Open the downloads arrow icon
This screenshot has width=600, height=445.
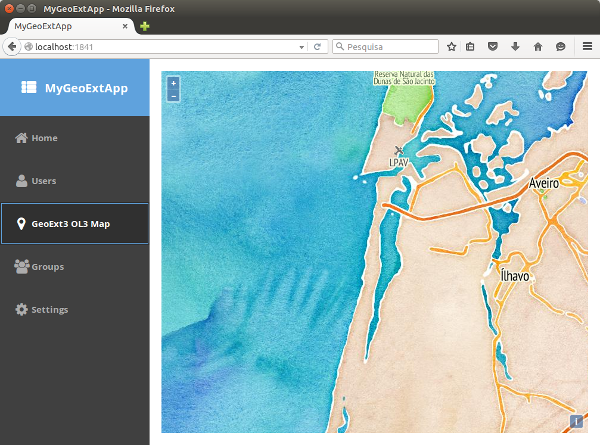click(515, 47)
